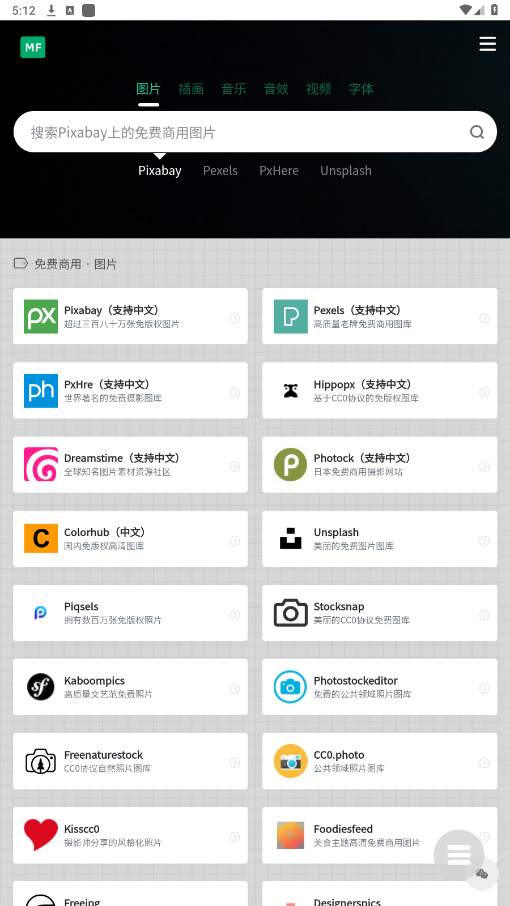
Task: Open the Freenaturestock title link
Action: (x=103, y=755)
